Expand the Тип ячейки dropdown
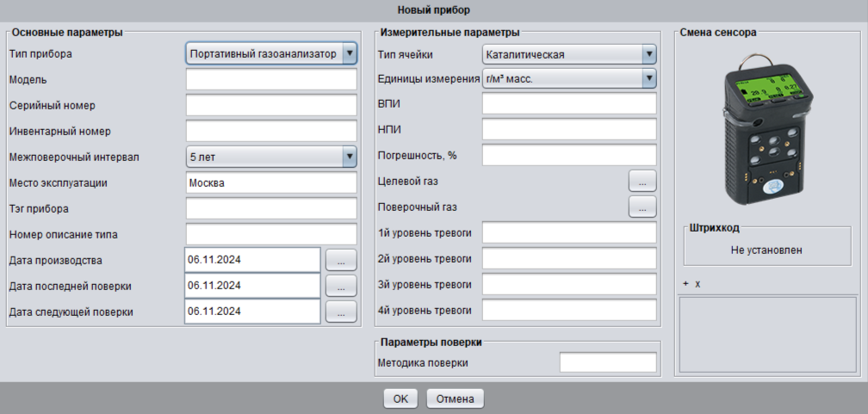 point(649,55)
